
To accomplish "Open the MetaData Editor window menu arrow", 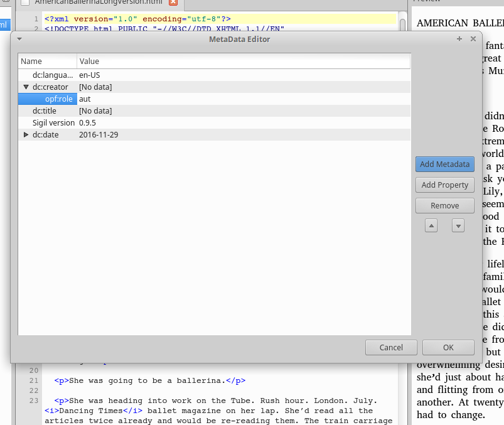I will pos(19,39).
